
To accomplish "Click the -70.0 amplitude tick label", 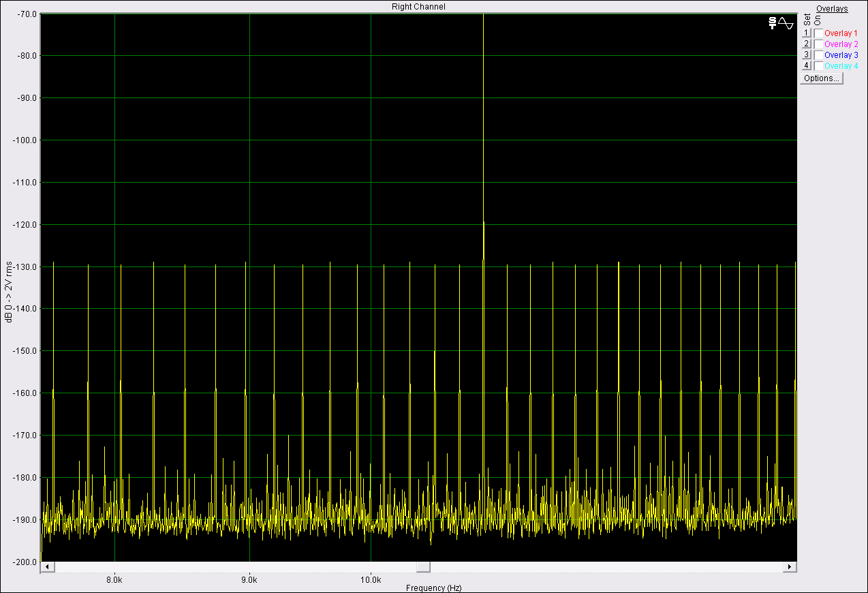I will point(26,14).
